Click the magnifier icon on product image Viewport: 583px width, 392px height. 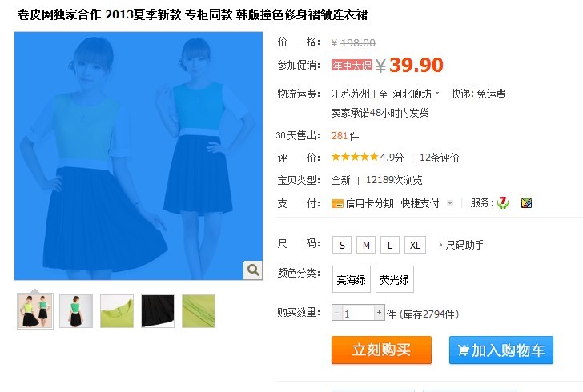[x=253, y=270]
